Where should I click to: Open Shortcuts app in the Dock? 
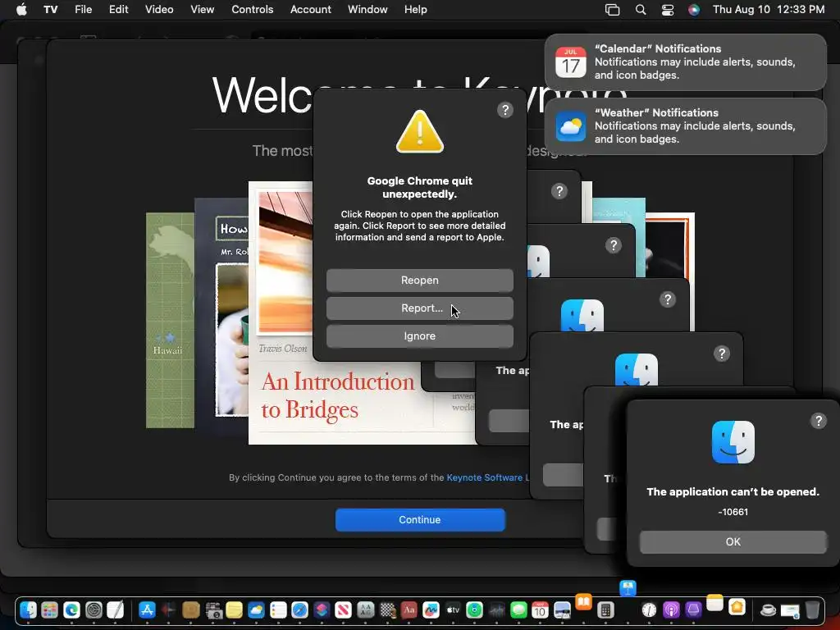(x=322, y=609)
